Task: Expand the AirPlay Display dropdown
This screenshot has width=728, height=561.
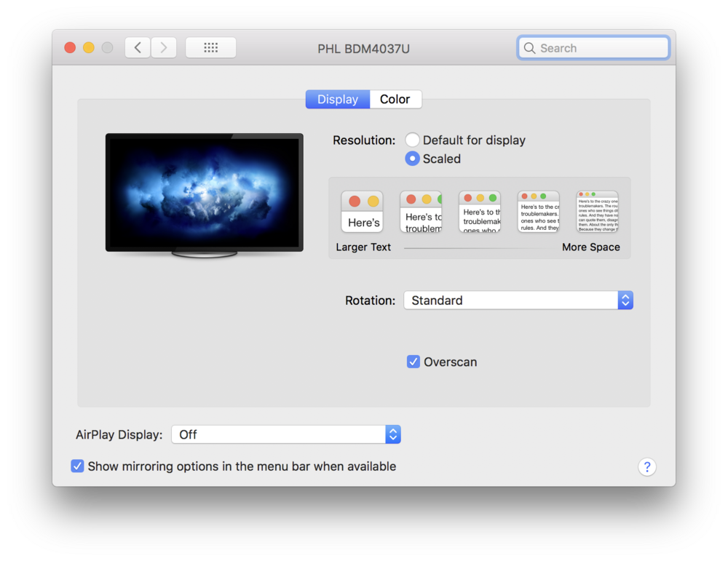Action: point(285,434)
